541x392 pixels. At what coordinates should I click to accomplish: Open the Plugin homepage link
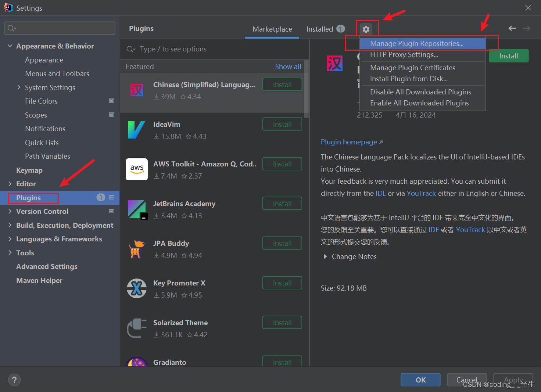click(352, 142)
